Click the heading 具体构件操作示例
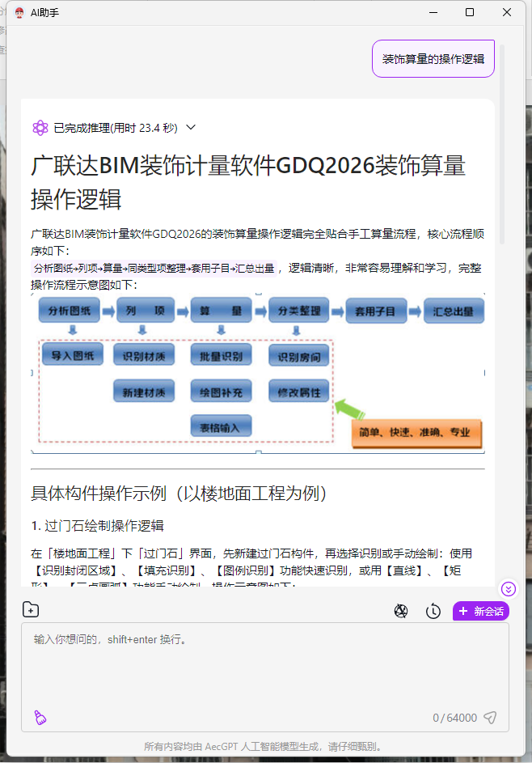The image size is (532, 763). pyautogui.click(x=179, y=493)
